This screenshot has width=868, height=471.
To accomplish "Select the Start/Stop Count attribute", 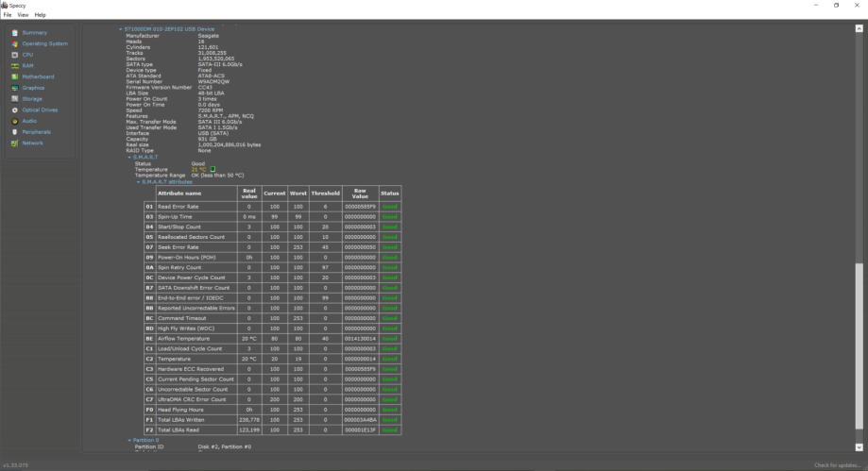I will [179, 227].
